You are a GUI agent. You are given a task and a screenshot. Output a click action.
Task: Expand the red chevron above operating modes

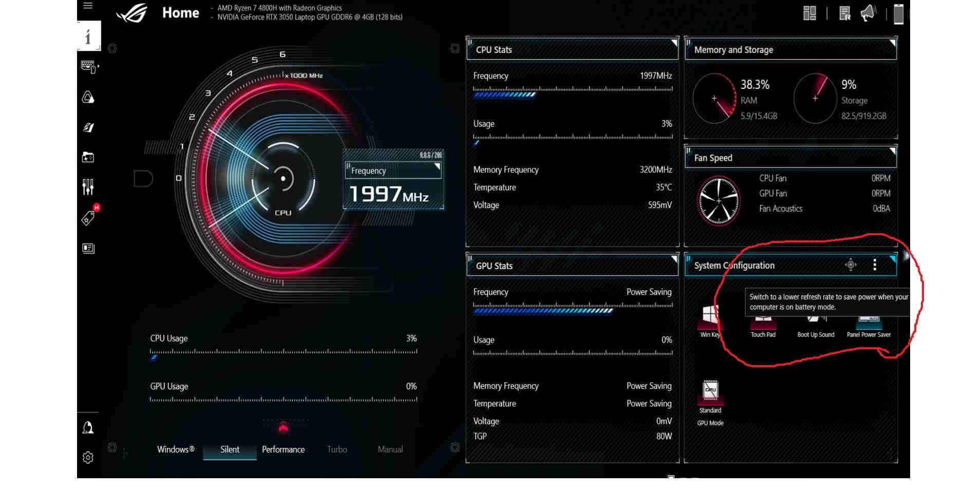283,427
